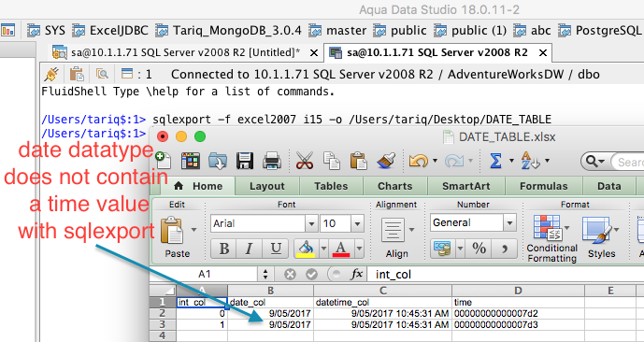Image resolution: width=644 pixels, height=342 pixels.
Task: Switch to the SmartArt ribbon tab
Action: click(466, 186)
